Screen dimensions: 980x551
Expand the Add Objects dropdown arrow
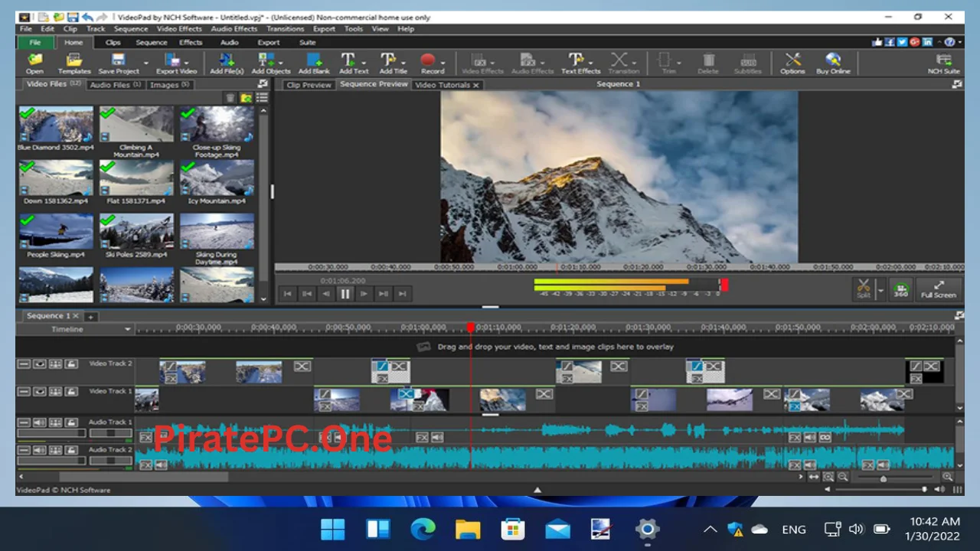pyautogui.click(x=281, y=64)
